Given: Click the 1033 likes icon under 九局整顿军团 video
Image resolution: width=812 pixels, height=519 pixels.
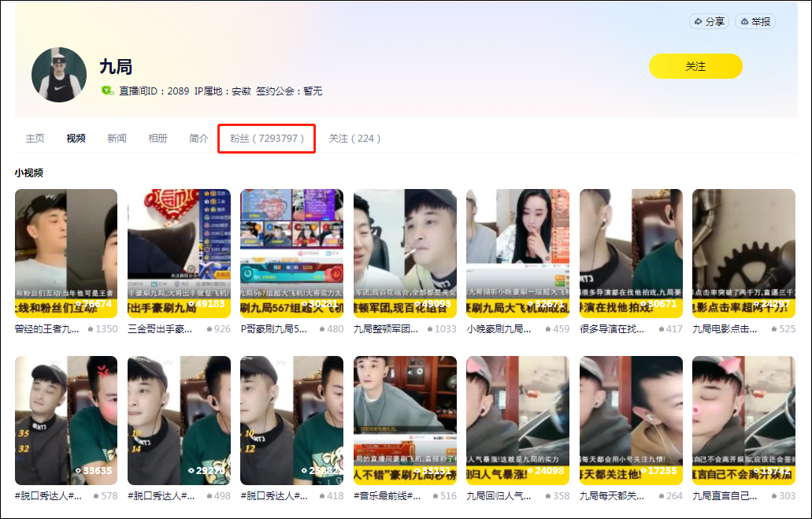Looking at the screenshot, I should (x=430, y=329).
